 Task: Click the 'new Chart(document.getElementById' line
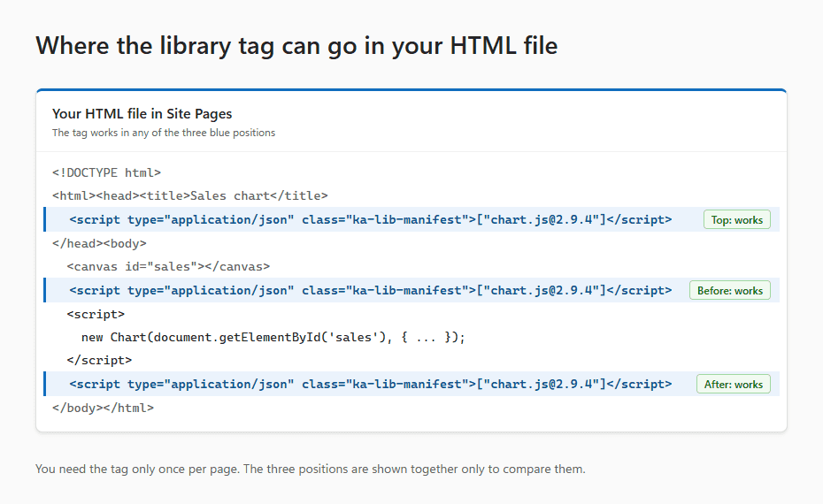coord(273,337)
